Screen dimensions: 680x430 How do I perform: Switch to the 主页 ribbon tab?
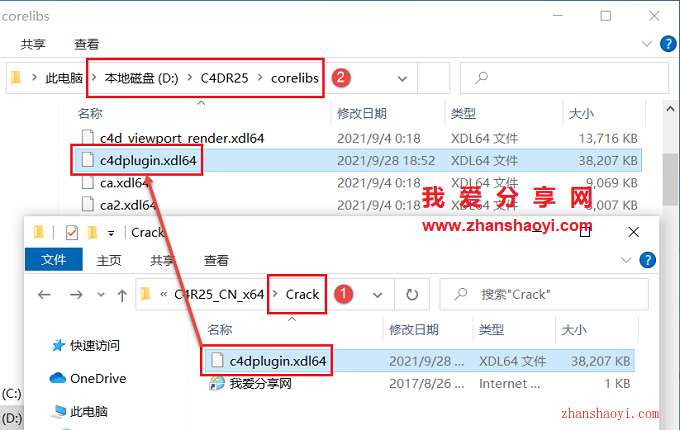tap(109, 260)
